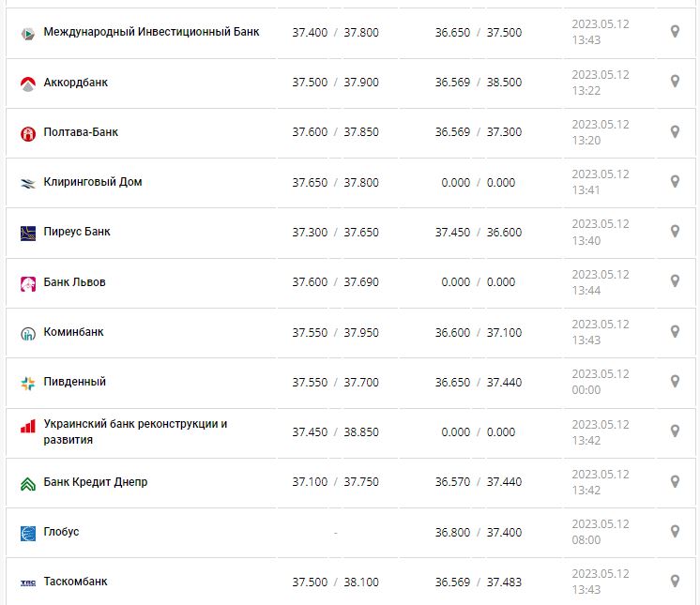Follow the Коминбанк bank name link
This screenshot has width=700, height=605.
tap(74, 332)
